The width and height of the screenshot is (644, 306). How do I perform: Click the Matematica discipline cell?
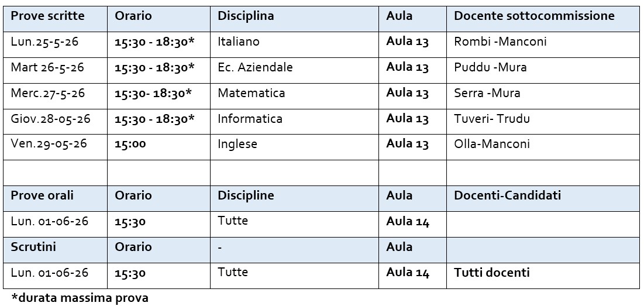pos(294,96)
